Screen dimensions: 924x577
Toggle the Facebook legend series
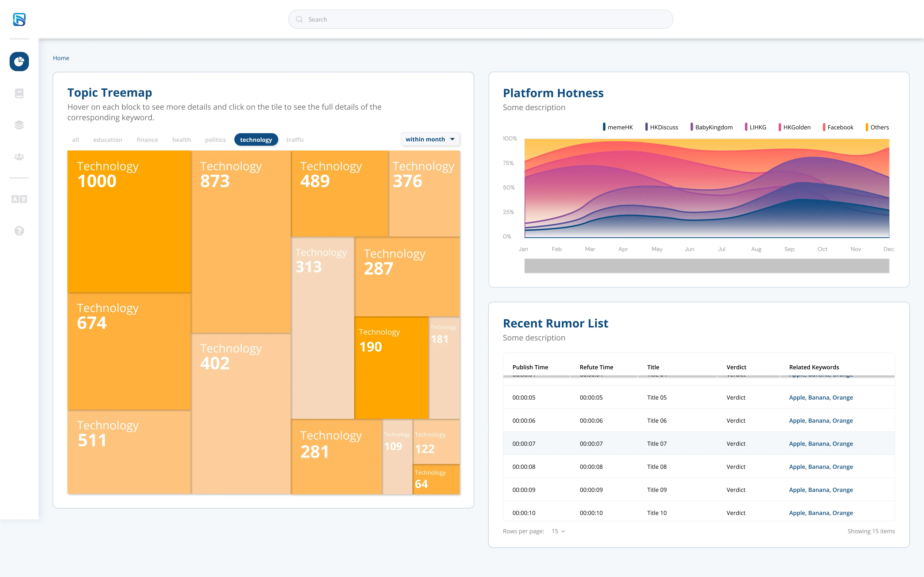click(x=838, y=127)
